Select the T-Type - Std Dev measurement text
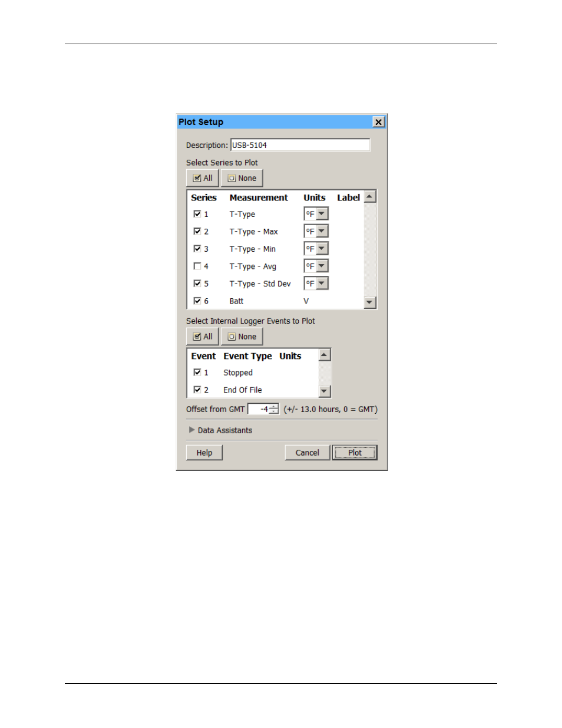This screenshot has height=728, width=562. click(x=260, y=284)
